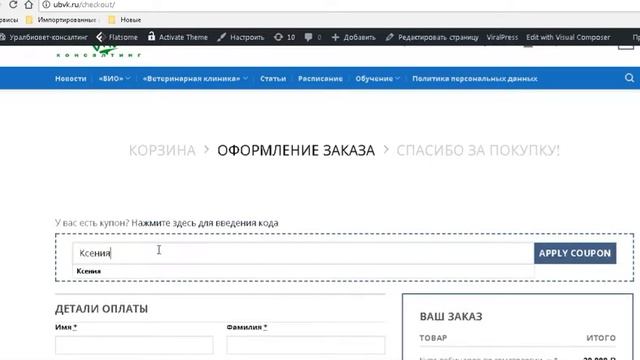This screenshot has height=360, width=640.
Task: Click the APPLY COUPON button
Action: point(575,253)
